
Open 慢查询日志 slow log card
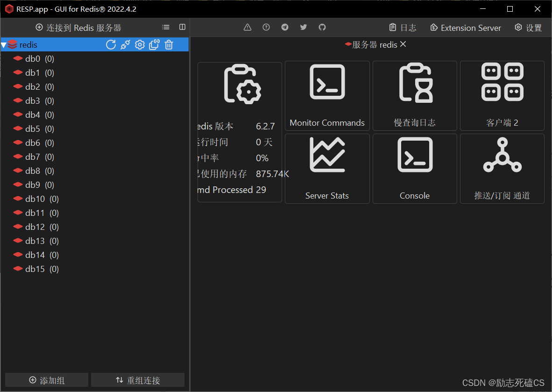[x=415, y=96]
